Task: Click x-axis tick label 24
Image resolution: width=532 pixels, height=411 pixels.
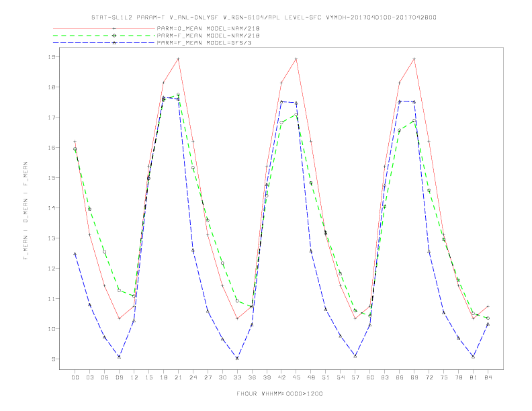Action: pyautogui.click(x=193, y=377)
